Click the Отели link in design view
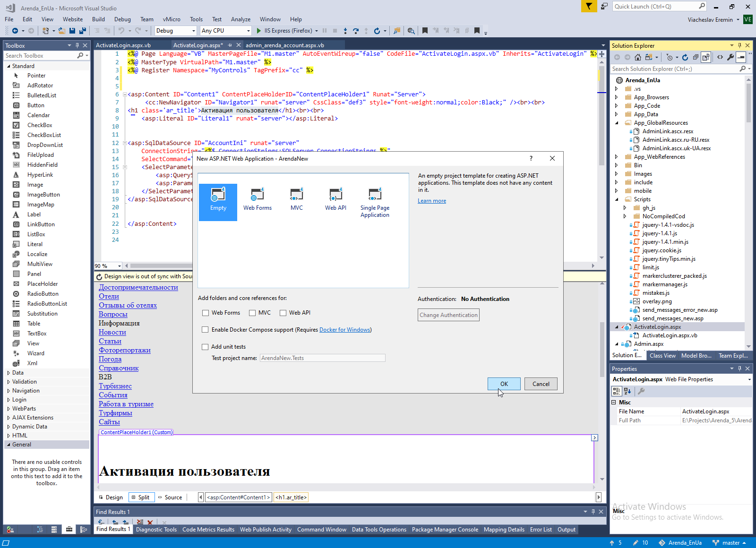756x548 pixels. click(109, 296)
